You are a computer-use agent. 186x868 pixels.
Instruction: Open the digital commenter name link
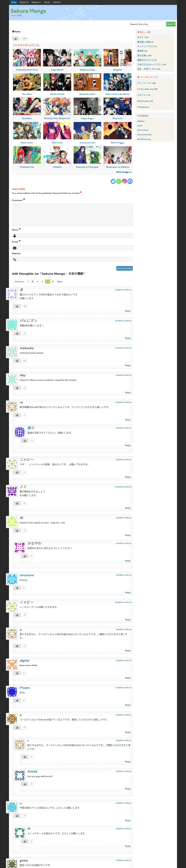24,661
